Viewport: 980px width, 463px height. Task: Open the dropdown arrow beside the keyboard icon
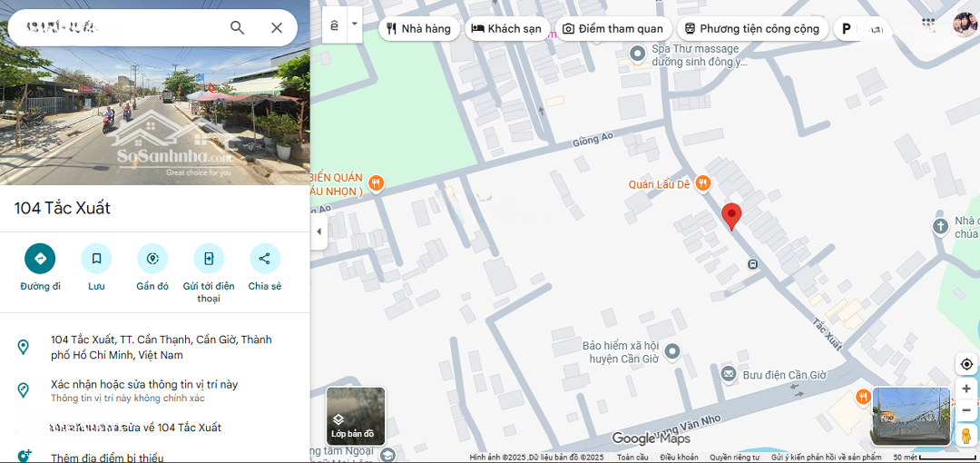354,25
